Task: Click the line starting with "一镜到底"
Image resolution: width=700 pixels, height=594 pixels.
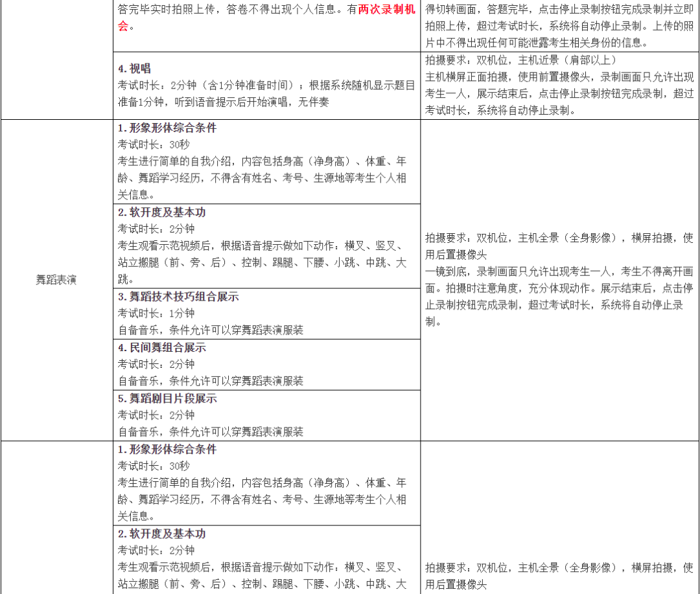Action: [559, 271]
